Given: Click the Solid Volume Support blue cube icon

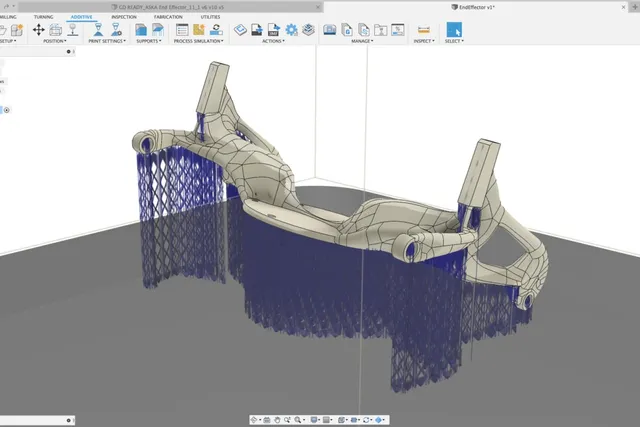Looking at the screenshot, I should [141, 30].
